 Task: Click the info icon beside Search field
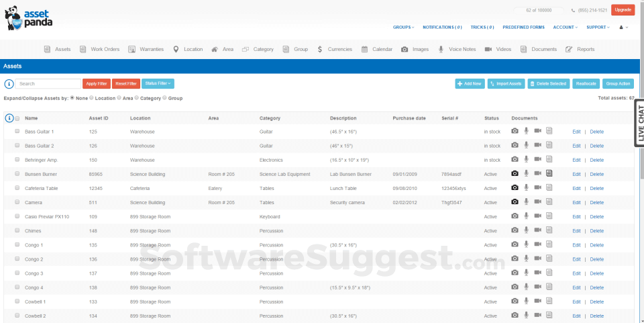9,84
